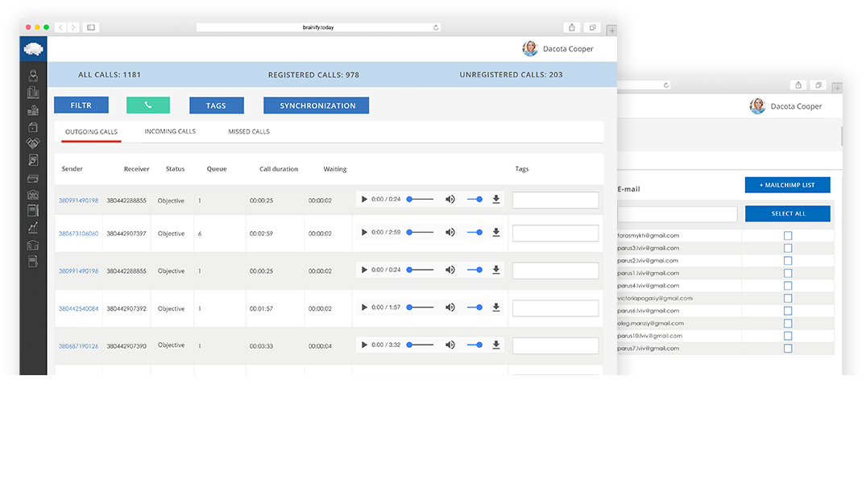Click the seek slider of 3:32 recording
866x504 pixels.
[x=421, y=345]
